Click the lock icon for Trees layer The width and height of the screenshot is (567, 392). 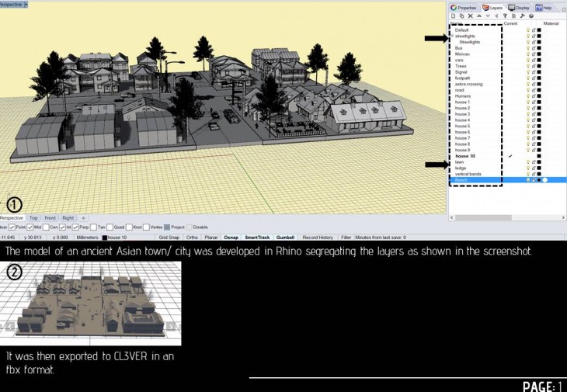pos(534,66)
